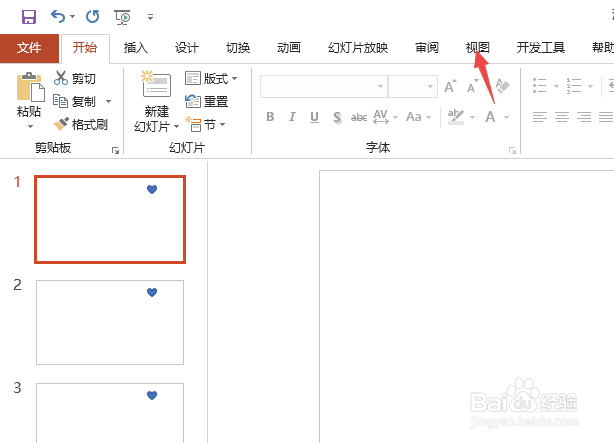Apply font color A
The image size is (614, 443).
(x=490, y=117)
